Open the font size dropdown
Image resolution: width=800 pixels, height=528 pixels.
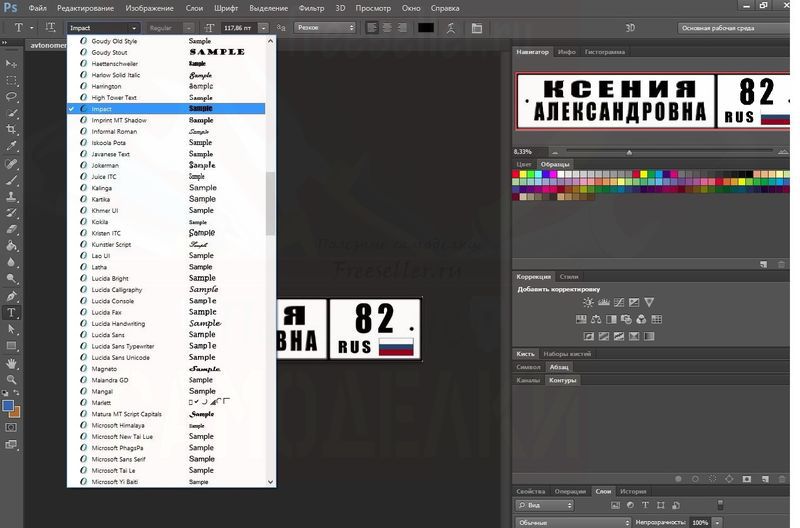pos(265,28)
